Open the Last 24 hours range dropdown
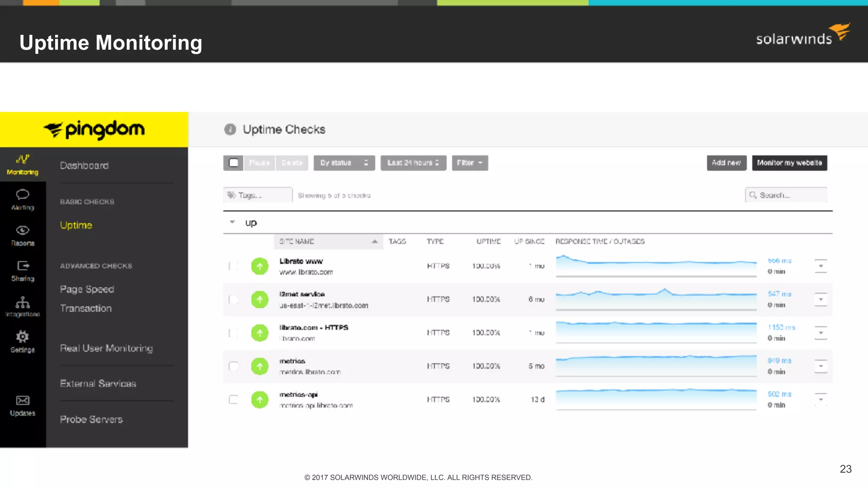This screenshot has width=868, height=488. point(413,163)
